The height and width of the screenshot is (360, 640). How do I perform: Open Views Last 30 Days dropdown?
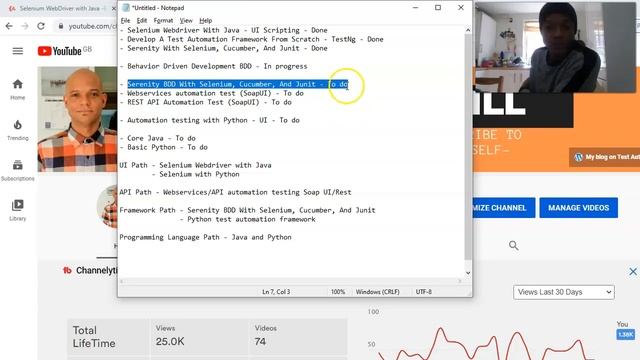(x=564, y=292)
